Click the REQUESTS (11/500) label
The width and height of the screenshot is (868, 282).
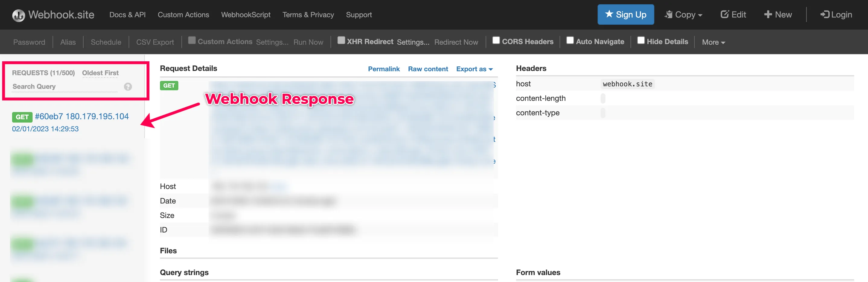point(43,73)
